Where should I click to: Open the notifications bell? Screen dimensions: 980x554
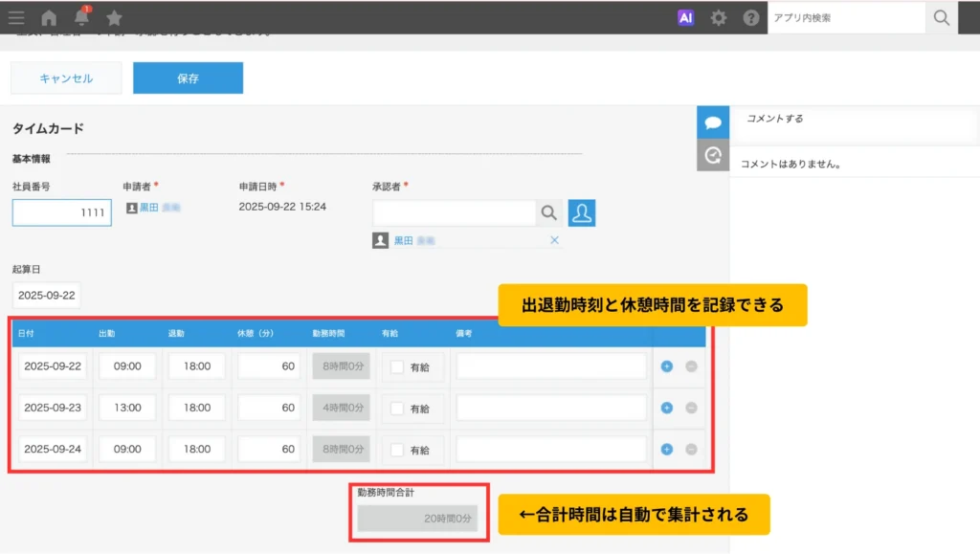pos(81,17)
